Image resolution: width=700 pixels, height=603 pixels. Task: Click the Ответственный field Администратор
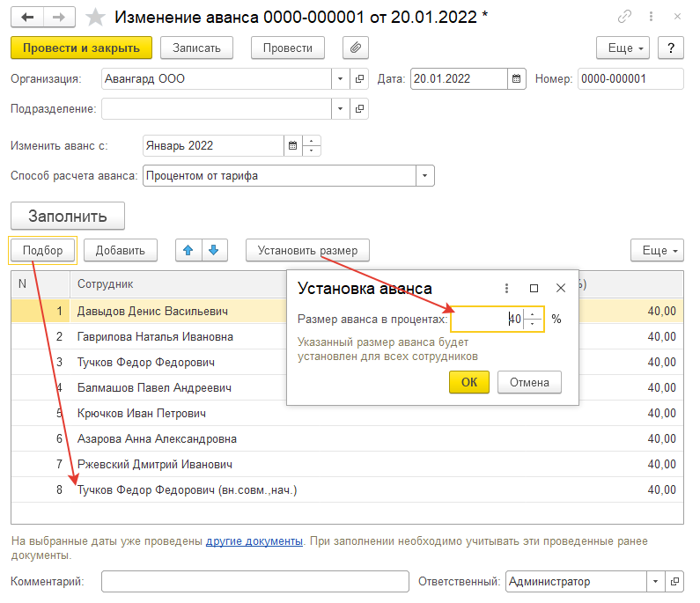pyautogui.click(x=576, y=582)
